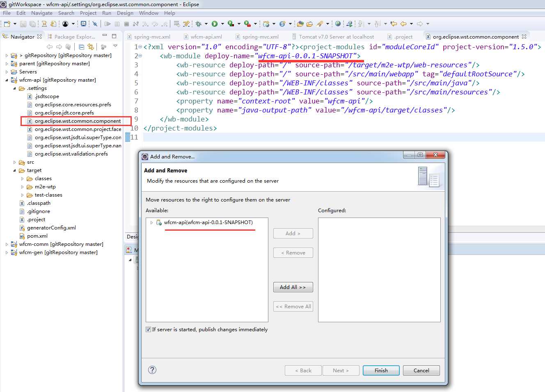Select the test-classes folder
The image size is (545, 392).
[48, 195]
